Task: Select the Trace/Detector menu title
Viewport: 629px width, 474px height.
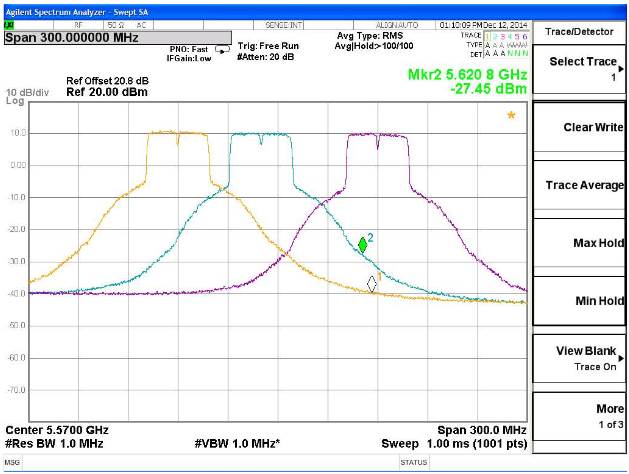Action: (x=581, y=31)
